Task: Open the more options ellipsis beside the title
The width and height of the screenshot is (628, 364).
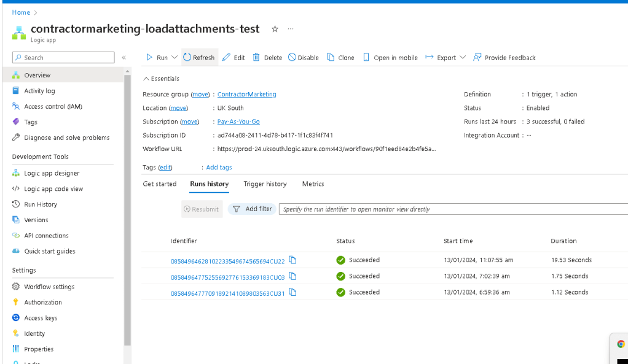Action: tap(291, 29)
